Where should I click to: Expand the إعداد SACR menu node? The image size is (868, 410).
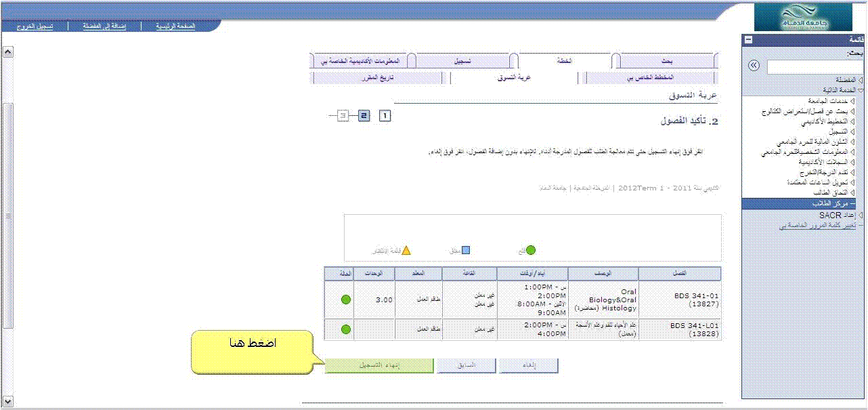860,215
